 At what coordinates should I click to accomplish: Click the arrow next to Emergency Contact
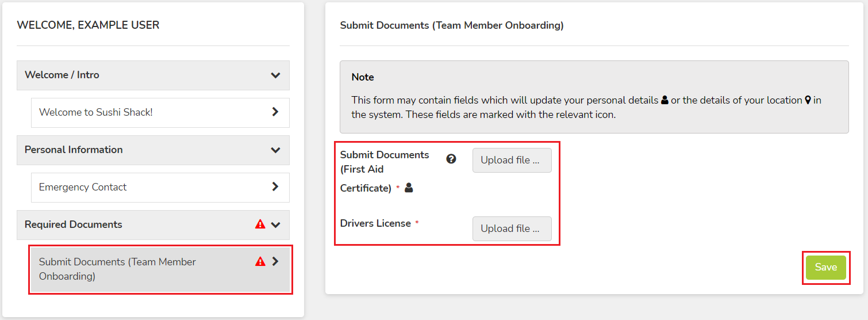coord(275,186)
